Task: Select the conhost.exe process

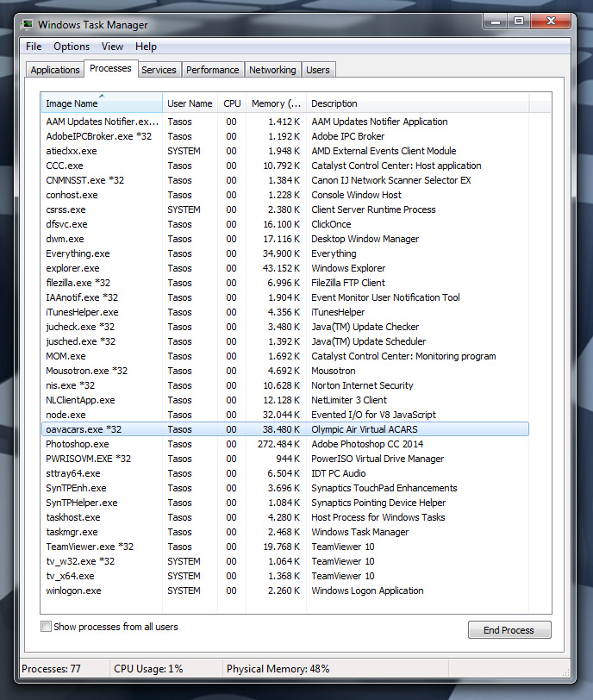Action: point(285,195)
